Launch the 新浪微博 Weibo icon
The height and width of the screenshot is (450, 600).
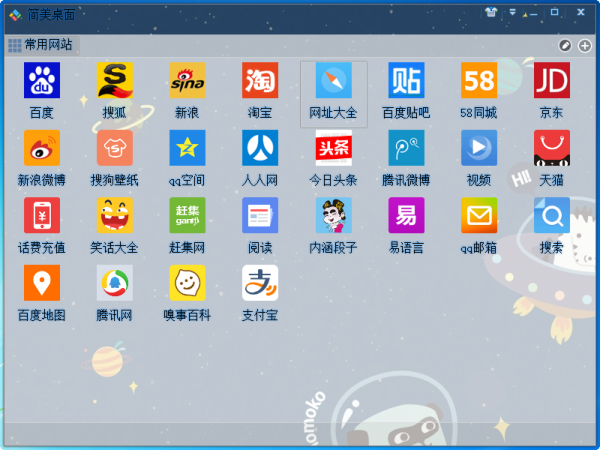42,148
